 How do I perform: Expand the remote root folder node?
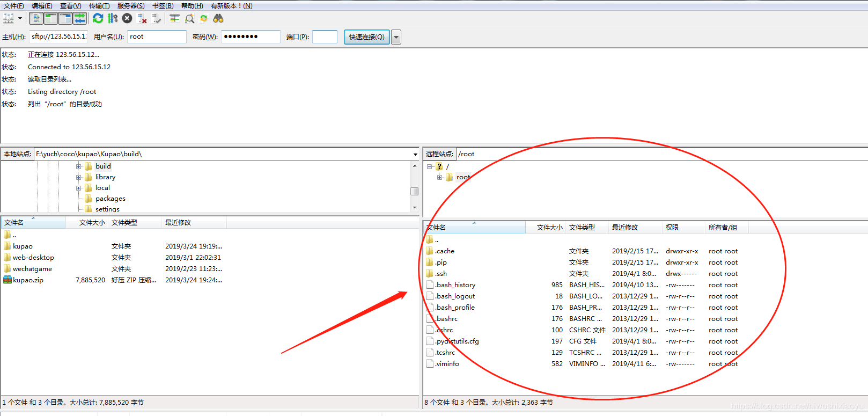pyautogui.click(x=439, y=177)
